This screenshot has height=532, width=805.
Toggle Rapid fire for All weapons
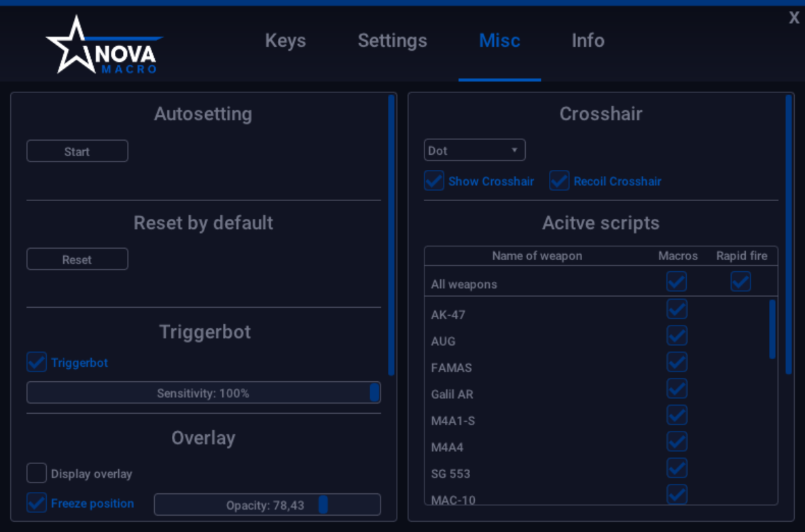pos(740,281)
